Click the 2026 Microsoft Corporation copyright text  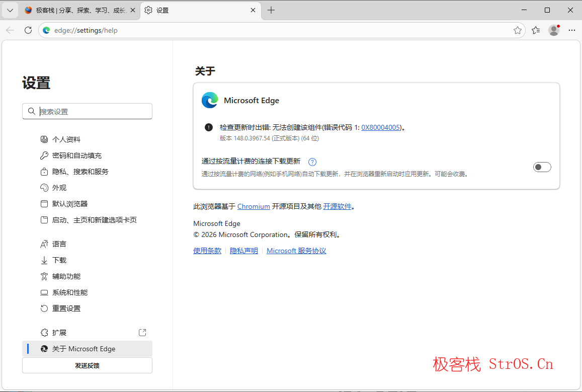click(x=267, y=235)
